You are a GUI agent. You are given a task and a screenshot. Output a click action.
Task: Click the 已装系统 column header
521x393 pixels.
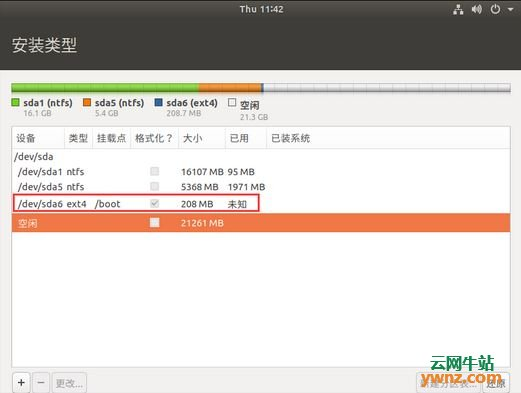388,138
